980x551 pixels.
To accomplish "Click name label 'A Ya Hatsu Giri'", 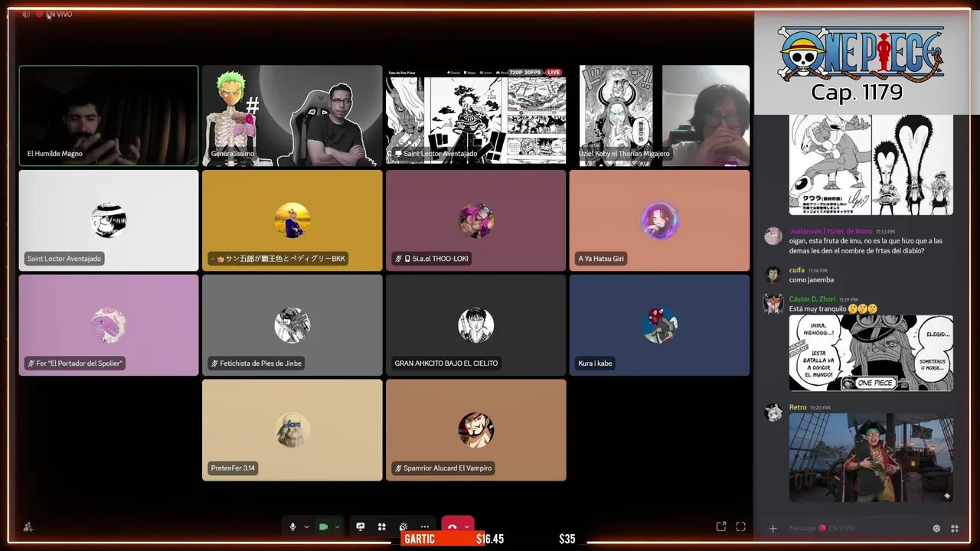I will [601, 259].
